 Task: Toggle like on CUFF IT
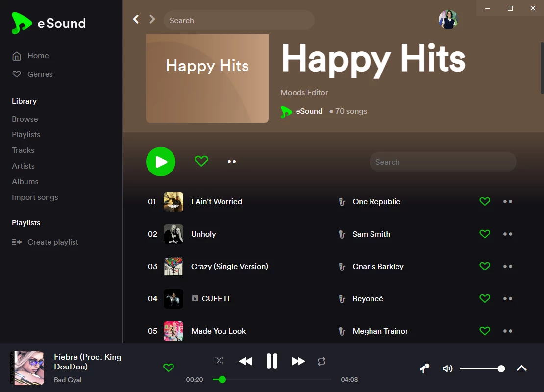tap(485, 298)
